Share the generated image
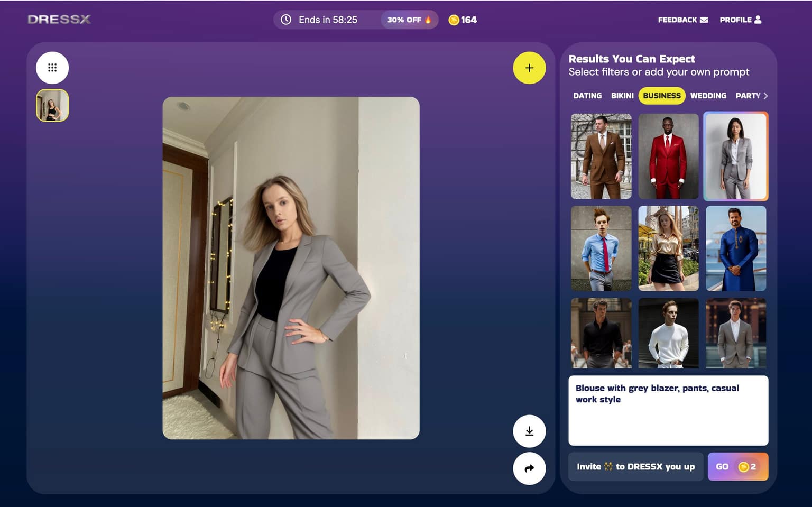 529,468
